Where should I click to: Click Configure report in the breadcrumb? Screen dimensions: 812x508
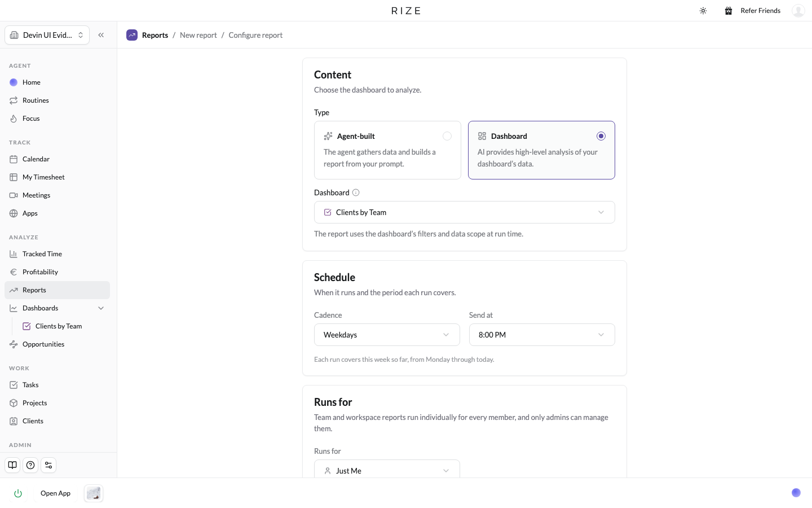(255, 35)
